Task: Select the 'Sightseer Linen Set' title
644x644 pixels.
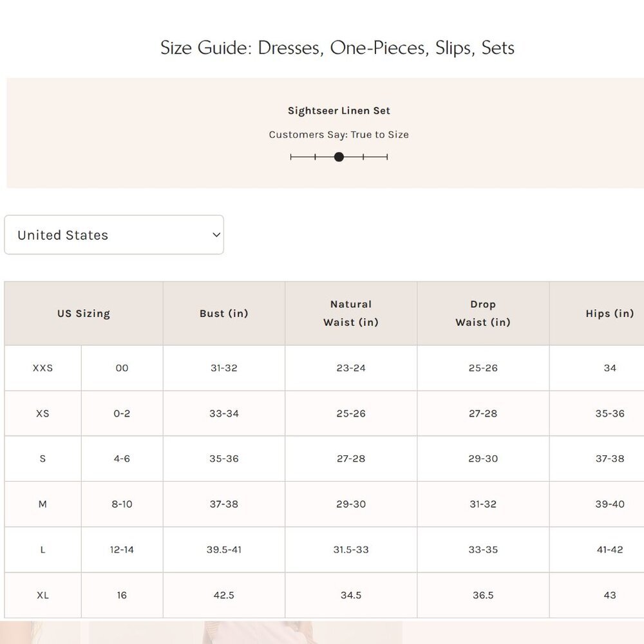Action: (339, 111)
